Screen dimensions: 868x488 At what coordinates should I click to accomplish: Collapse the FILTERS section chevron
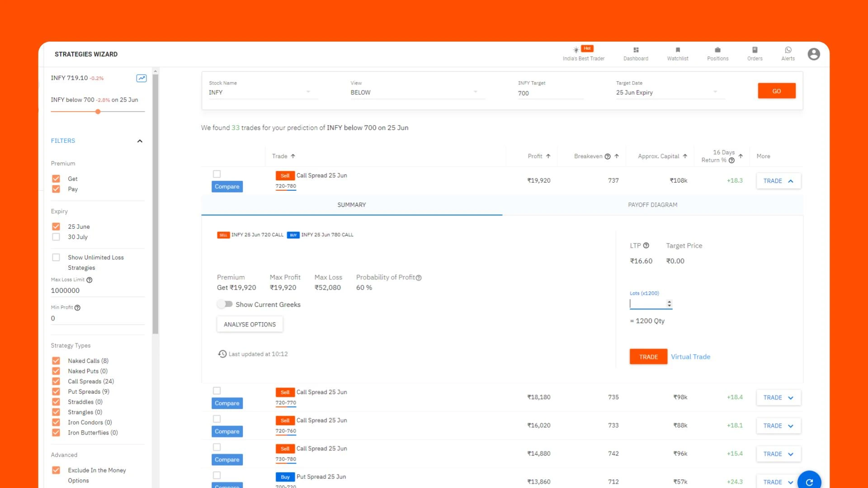140,141
